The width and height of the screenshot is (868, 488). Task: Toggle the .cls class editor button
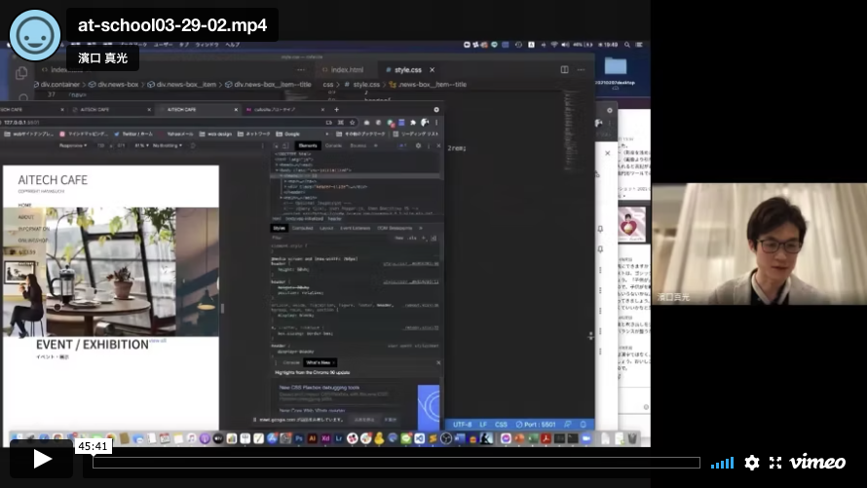(x=412, y=238)
